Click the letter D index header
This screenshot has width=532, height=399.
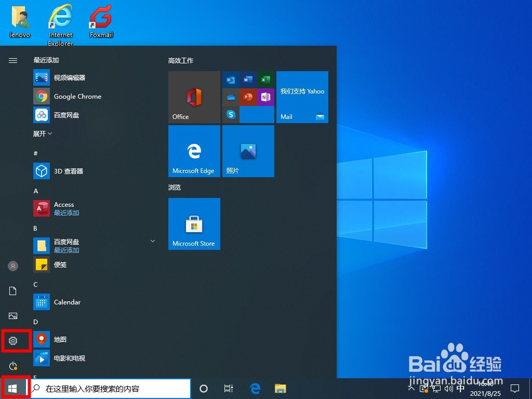(x=36, y=322)
